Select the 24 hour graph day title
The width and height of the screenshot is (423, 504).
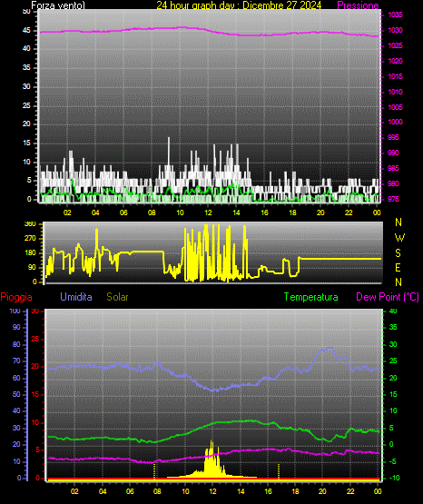pos(239,5)
